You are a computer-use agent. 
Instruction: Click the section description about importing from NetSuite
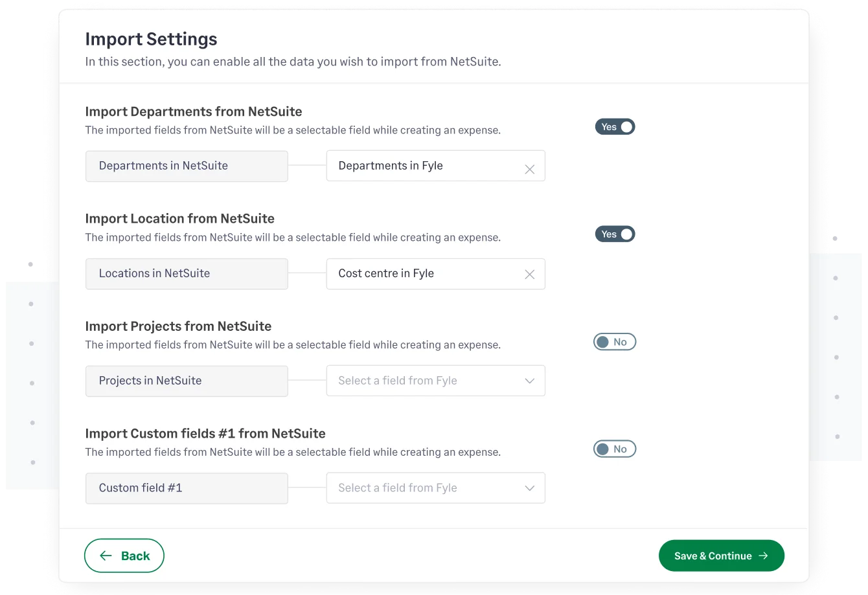pyautogui.click(x=293, y=62)
